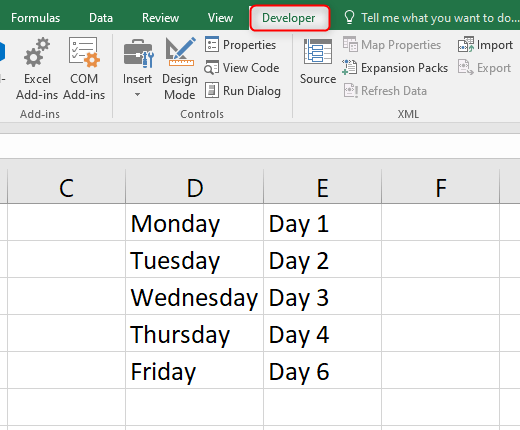Select the cell containing Thursday
Image resolution: width=520 pixels, height=430 pixels.
[194, 333]
